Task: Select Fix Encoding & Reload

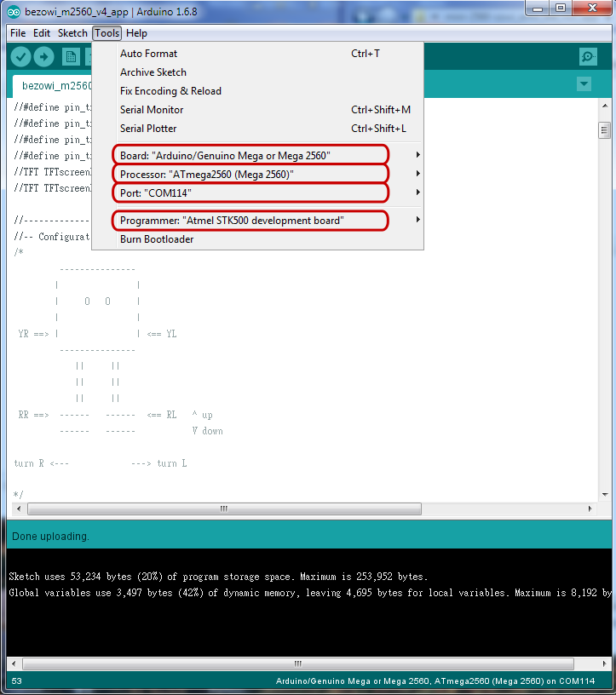Action: [257, 91]
